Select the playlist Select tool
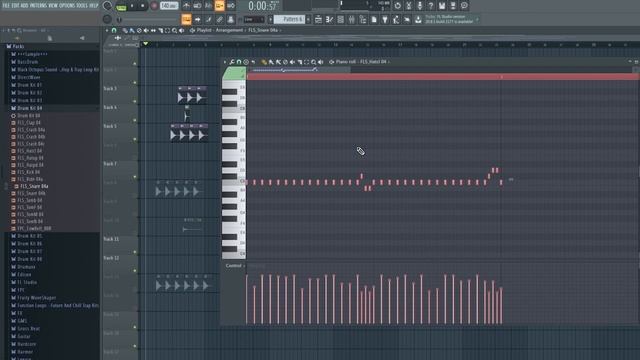 167,30
